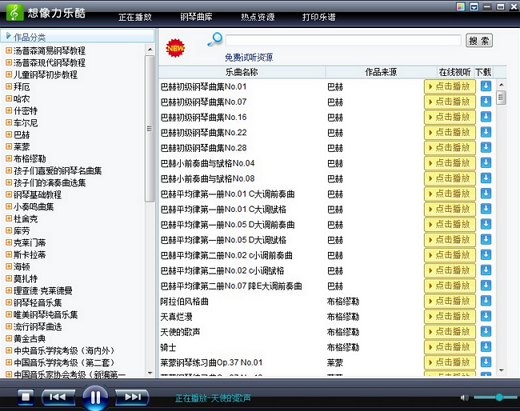Switch to the 打印乐谱 tab
Screen dimensions: 520x411
coord(319,17)
